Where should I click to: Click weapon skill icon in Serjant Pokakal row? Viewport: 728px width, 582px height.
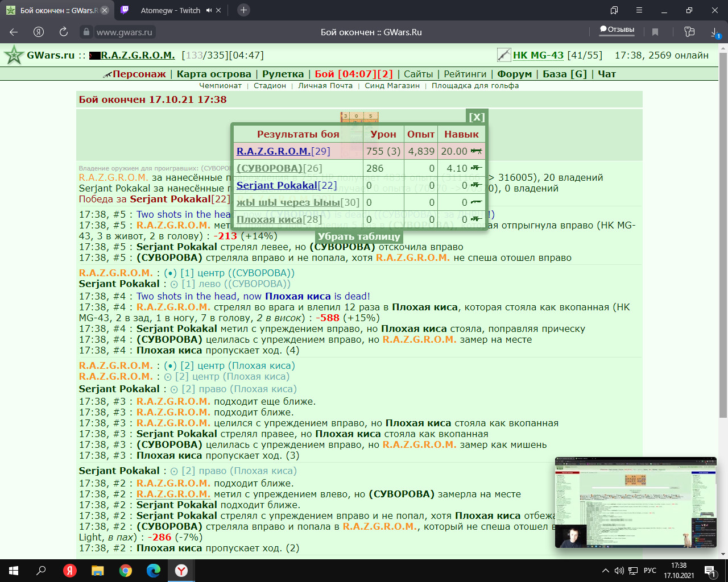click(x=476, y=185)
